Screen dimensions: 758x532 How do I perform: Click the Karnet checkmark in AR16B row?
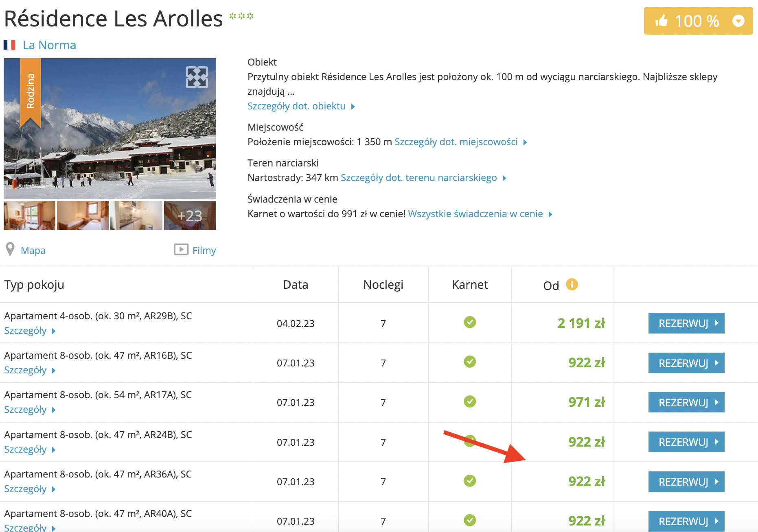pos(470,362)
